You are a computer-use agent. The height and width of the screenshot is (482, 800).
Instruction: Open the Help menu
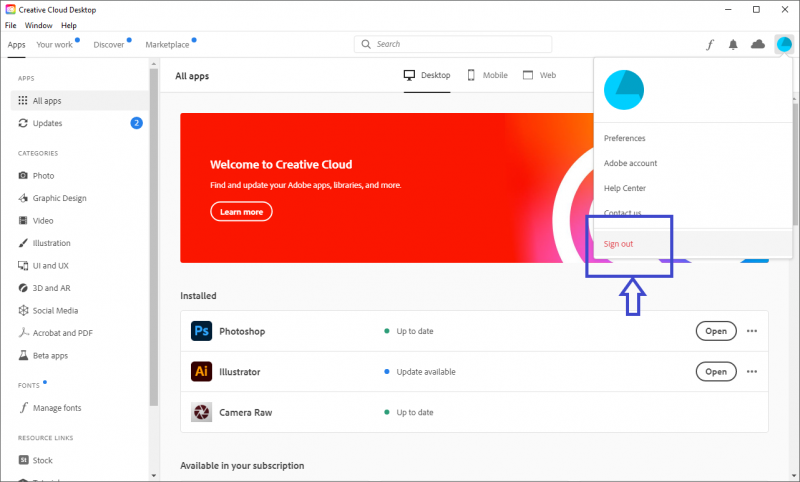click(69, 25)
